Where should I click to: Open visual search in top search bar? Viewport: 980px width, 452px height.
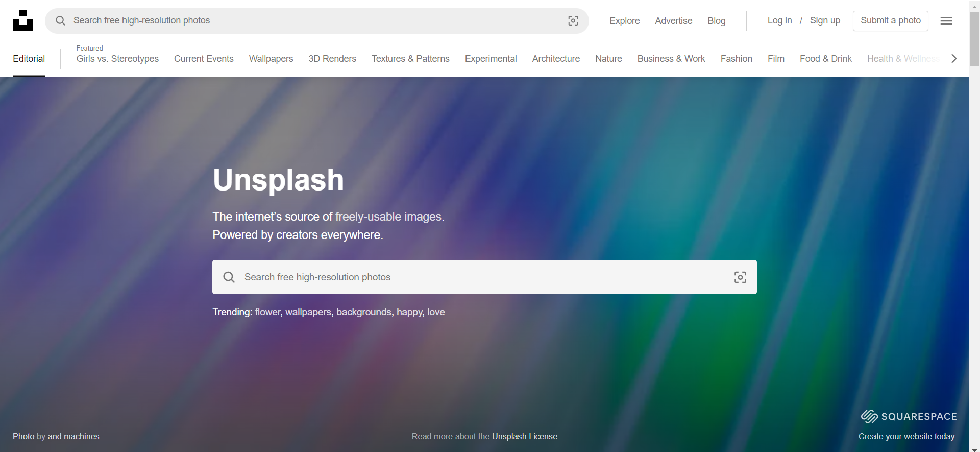click(573, 20)
